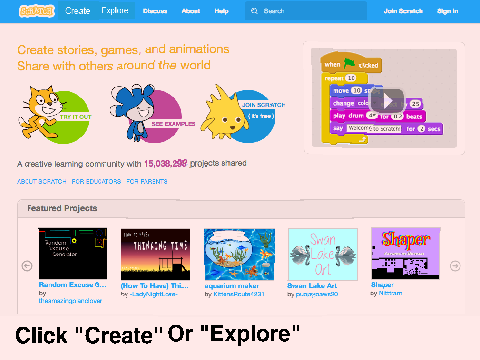The height and width of the screenshot is (360, 480).
Task: Click the 15,038,299 projects count
Action: (x=165, y=164)
